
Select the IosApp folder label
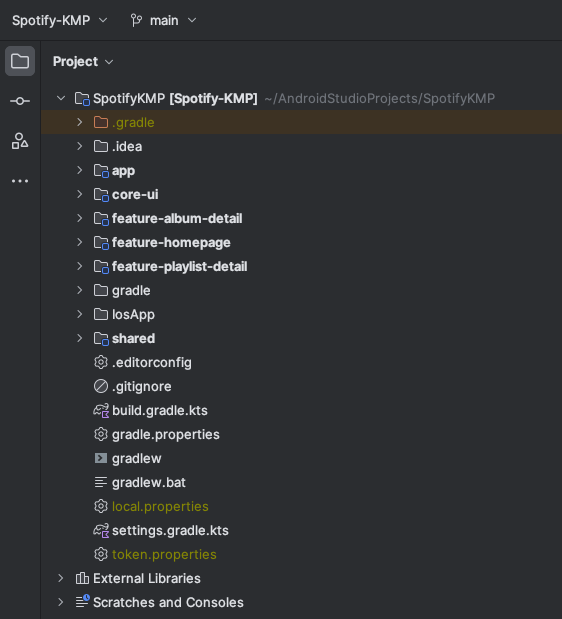133,315
